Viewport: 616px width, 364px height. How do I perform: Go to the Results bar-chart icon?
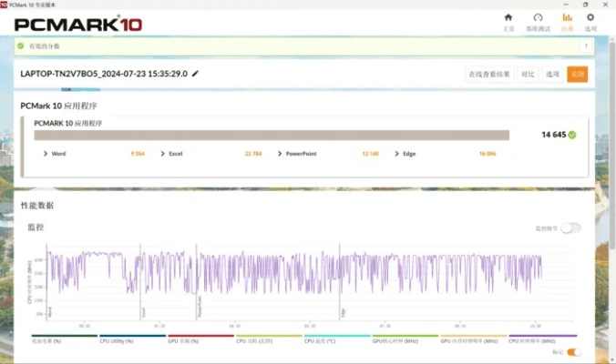[566, 20]
